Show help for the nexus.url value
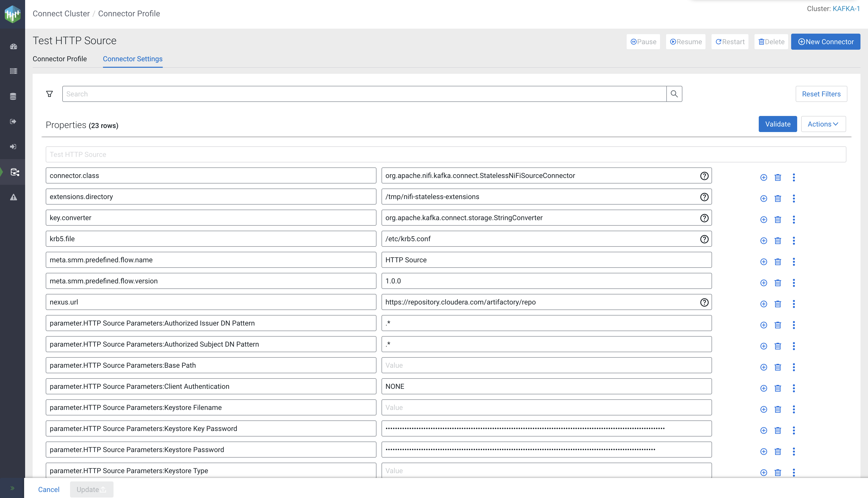 704,302
